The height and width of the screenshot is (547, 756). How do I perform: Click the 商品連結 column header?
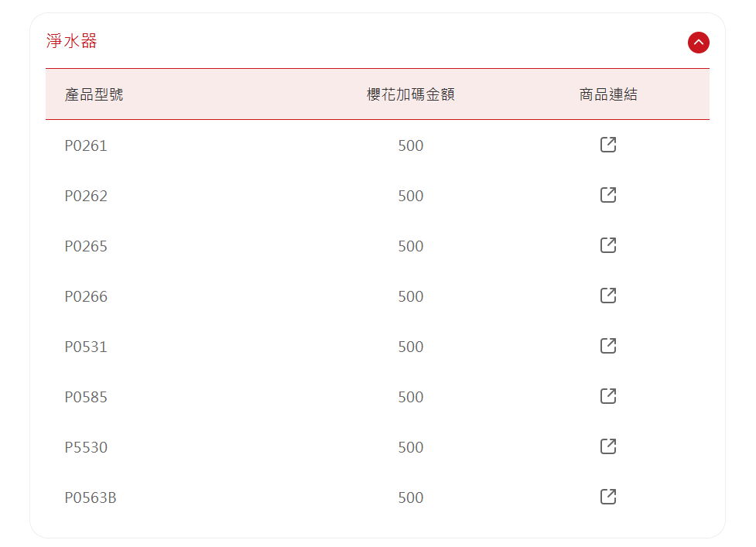pos(608,95)
